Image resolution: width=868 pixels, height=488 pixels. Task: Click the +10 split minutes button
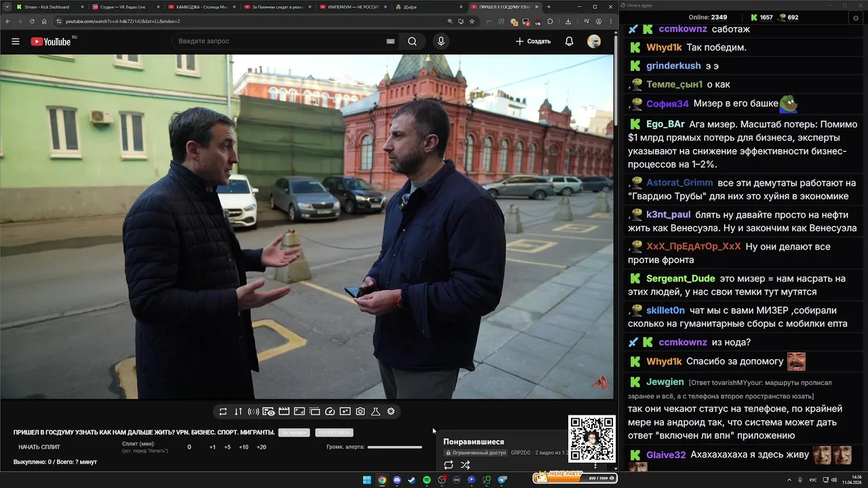click(243, 447)
